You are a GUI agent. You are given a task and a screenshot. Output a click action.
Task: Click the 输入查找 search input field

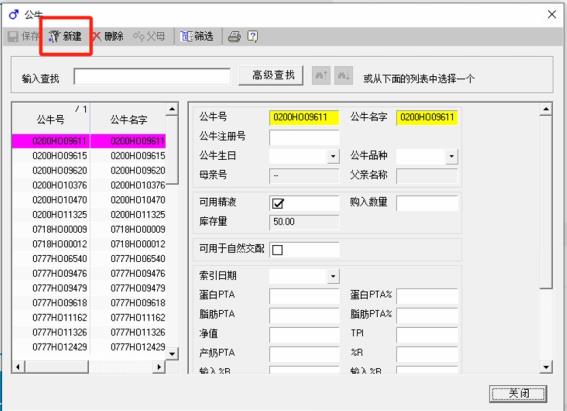[x=152, y=76]
